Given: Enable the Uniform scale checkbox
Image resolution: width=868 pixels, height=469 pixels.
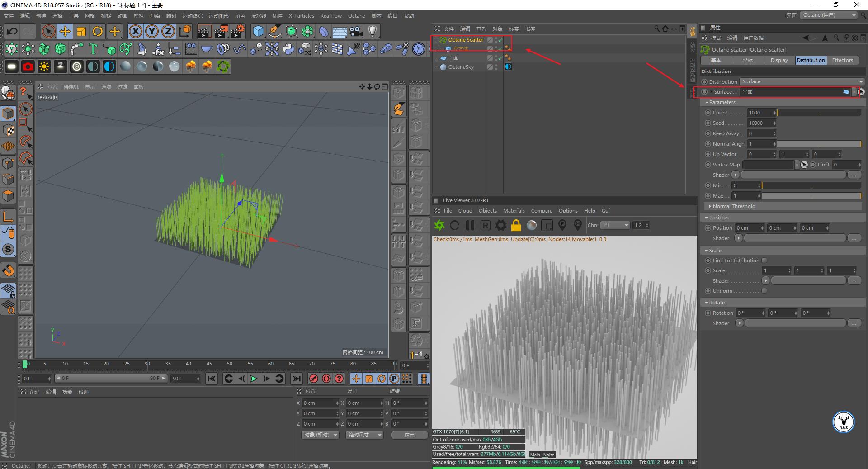Looking at the screenshot, I should 764,291.
